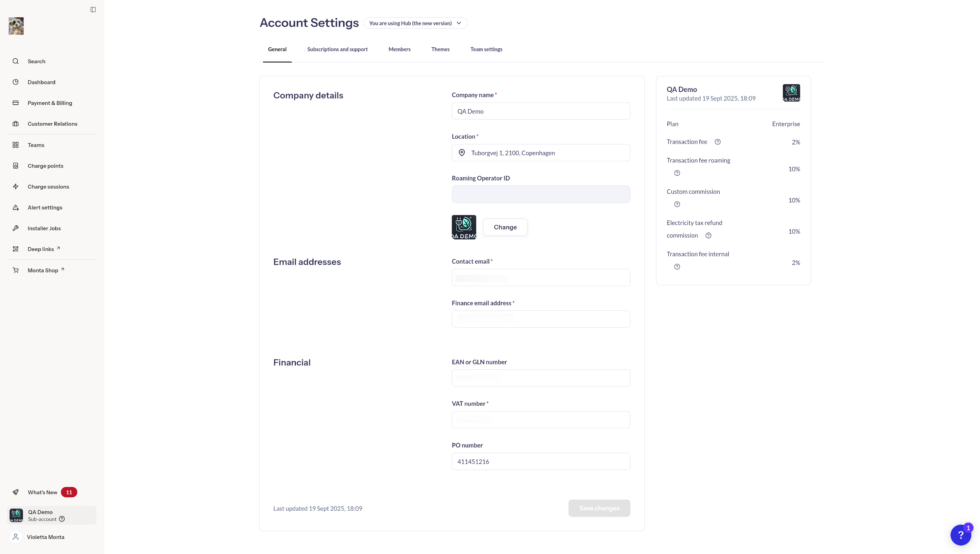Open the blue help chat bubble
The width and height of the screenshot is (980, 554).
click(960, 535)
